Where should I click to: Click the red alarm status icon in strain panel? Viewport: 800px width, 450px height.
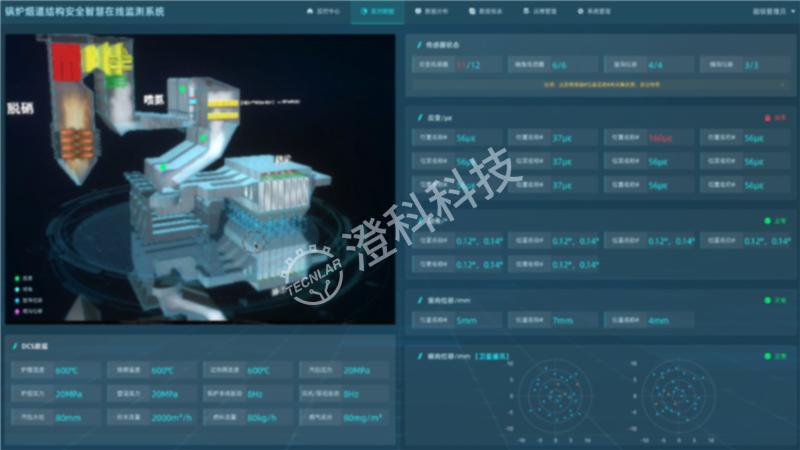coord(767,117)
